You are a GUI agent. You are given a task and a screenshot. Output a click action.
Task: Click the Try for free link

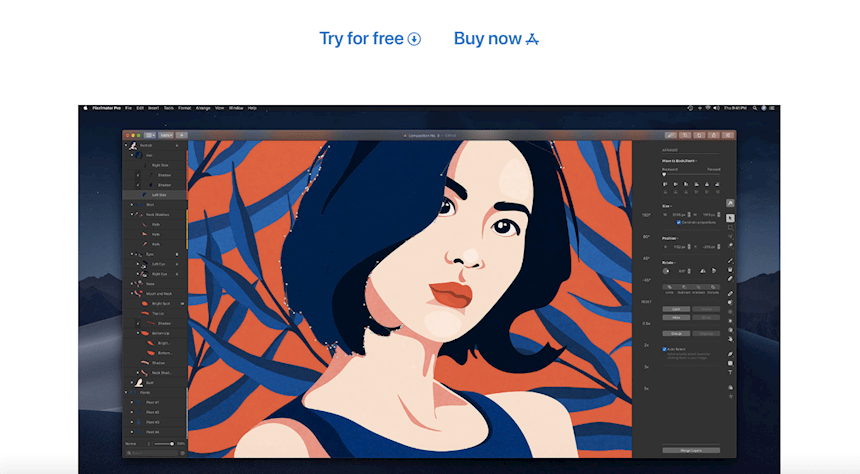370,38
